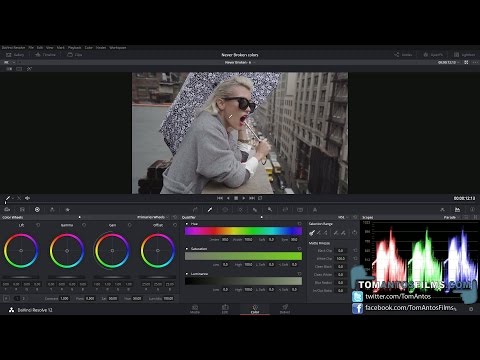480x360 pixels.
Task: Choose the picker subtract tool
Action: (x=319, y=233)
